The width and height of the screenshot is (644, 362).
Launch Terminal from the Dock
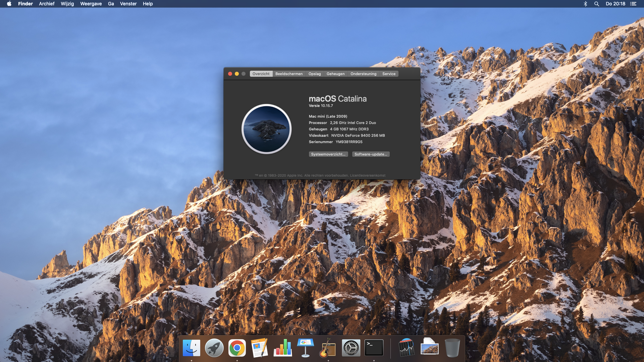374,348
